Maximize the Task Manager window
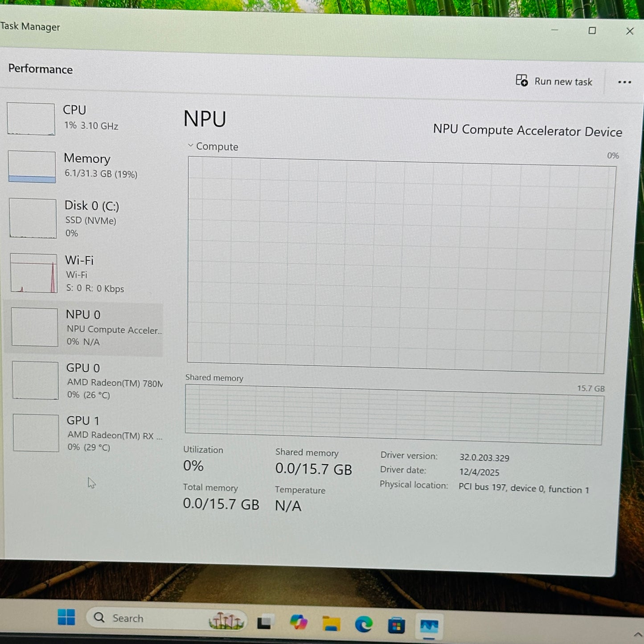644x644 pixels. coord(592,30)
